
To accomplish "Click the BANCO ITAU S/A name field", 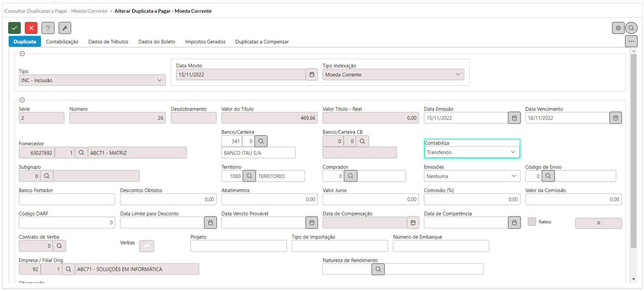I will point(258,152).
